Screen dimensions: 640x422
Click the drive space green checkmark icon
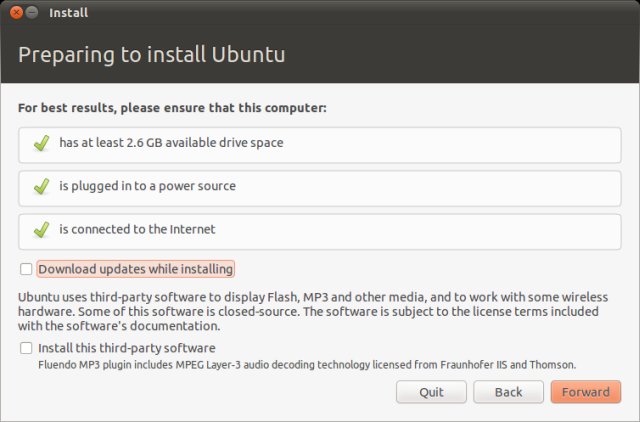(41, 143)
